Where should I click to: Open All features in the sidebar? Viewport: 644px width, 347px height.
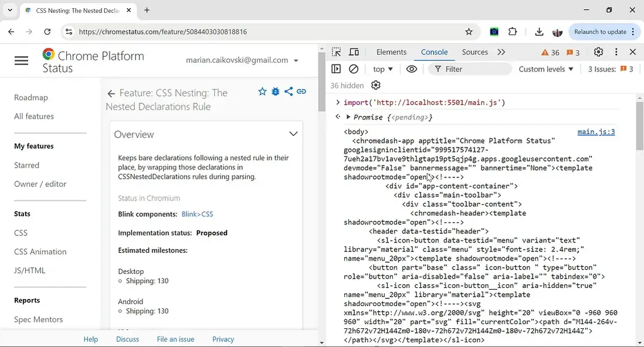click(x=34, y=116)
